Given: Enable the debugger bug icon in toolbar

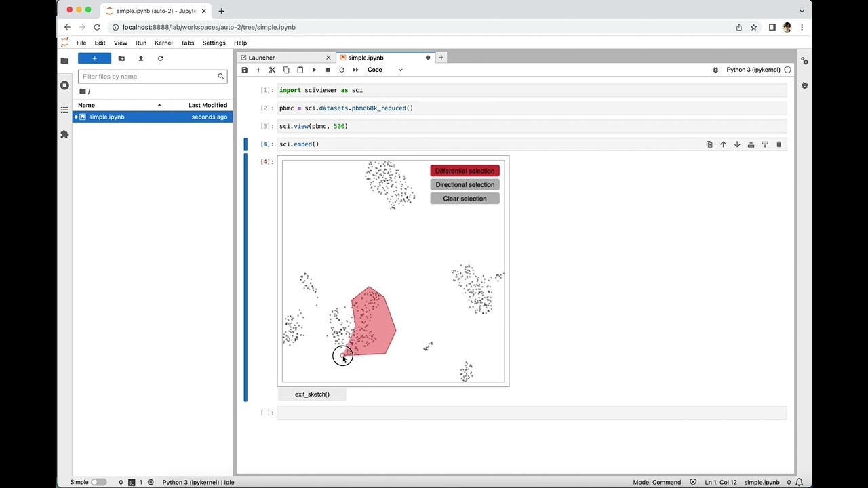Looking at the screenshot, I should click(x=715, y=70).
